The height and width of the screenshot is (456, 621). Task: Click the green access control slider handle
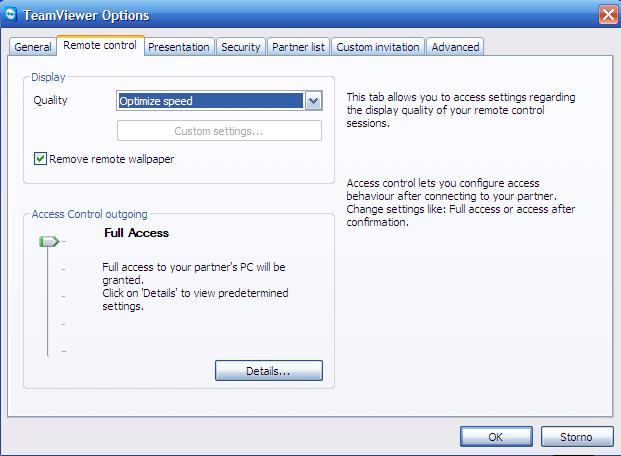(x=49, y=241)
